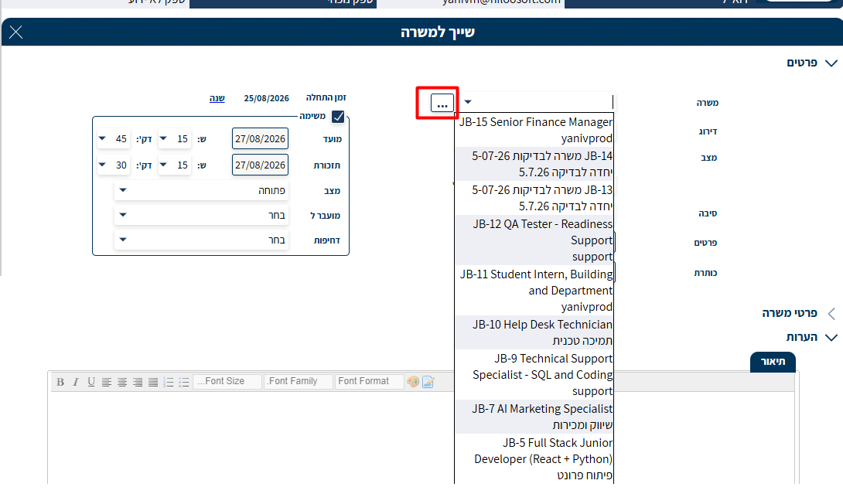Click the שנה link next to start time

[217, 98]
